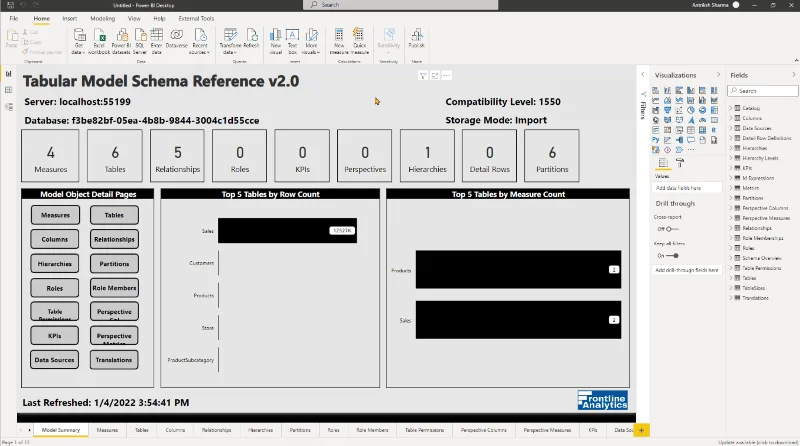The image size is (800, 446).
Task: Click the Columns detail page button
Action: 55,239
